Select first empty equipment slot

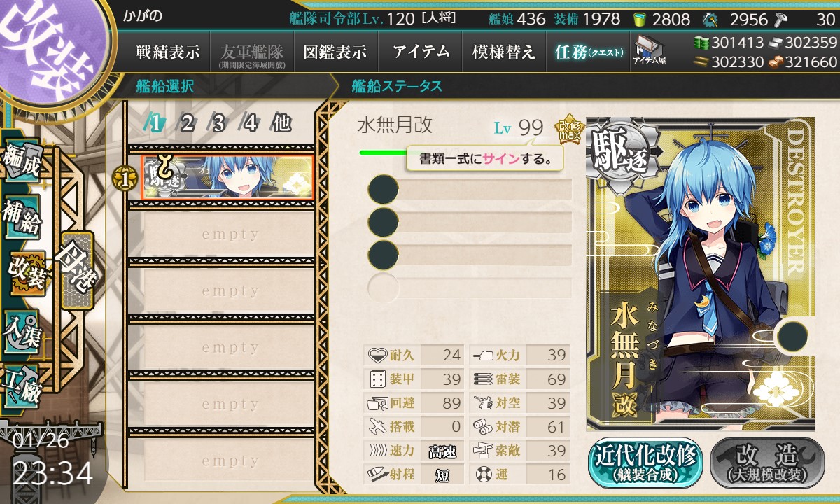(x=470, y=190)
